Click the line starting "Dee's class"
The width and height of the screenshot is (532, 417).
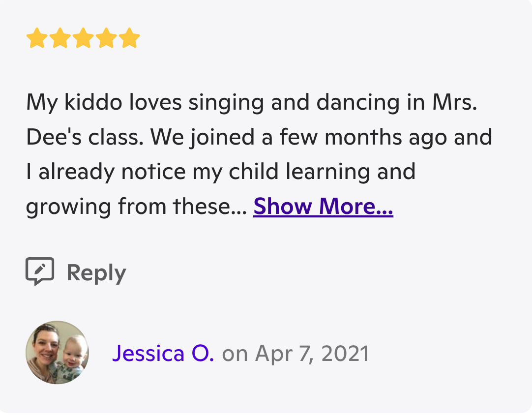259,137
